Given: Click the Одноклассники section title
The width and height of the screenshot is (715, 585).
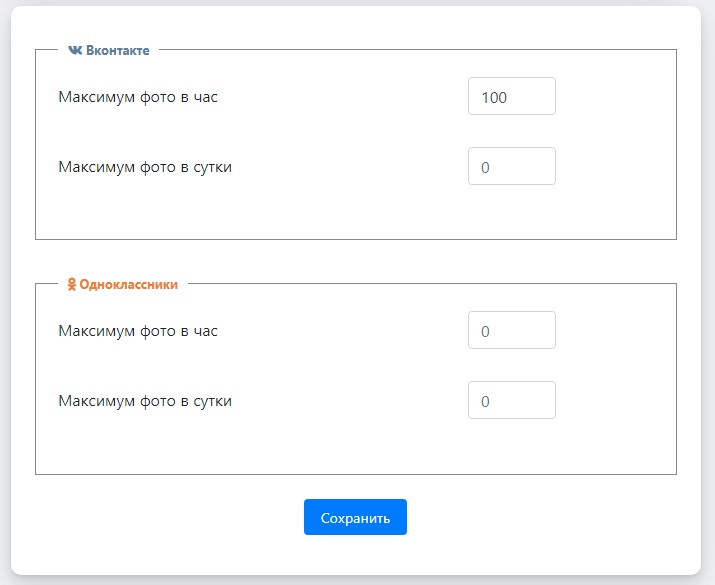Looking at the screenshot, I should 128,284.
